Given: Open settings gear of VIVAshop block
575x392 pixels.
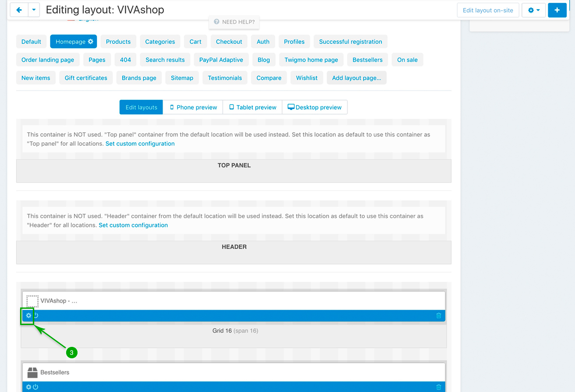Looking at the screenshot, I should tap(29, 315).
